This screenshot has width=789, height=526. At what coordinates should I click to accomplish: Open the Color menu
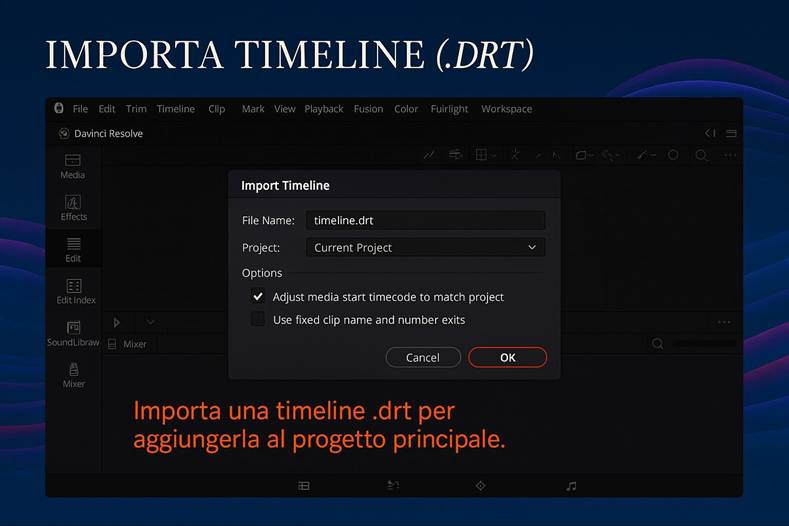click(406, 109)
